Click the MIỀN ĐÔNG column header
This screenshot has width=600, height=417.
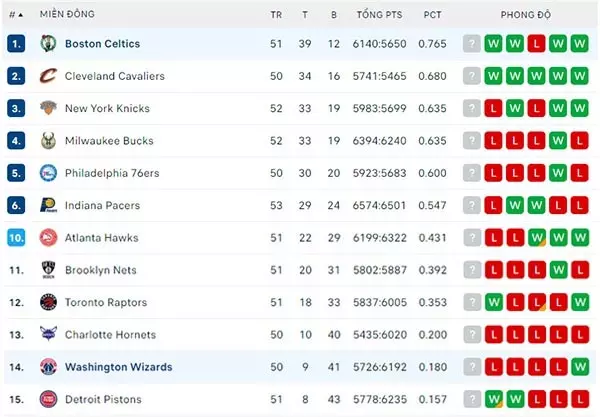tap(67, 14)
